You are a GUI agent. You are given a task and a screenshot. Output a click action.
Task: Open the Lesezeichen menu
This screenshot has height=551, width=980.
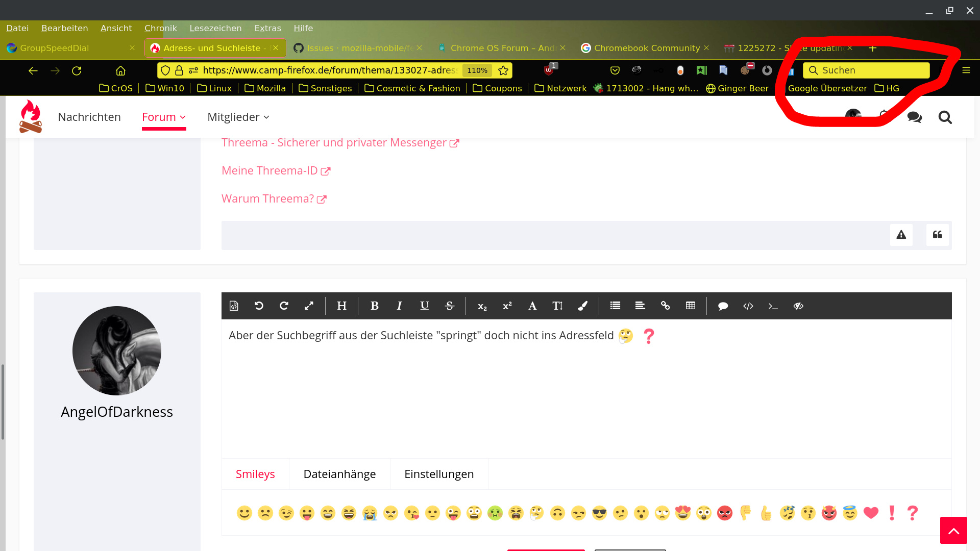pyautogui.click(x=215, y=28)
